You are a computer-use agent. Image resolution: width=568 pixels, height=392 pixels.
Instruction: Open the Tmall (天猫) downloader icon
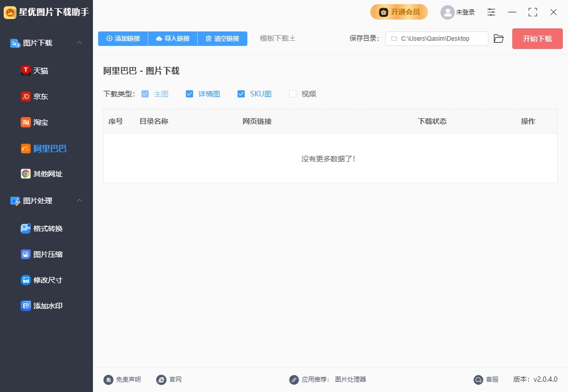(26, 71)
